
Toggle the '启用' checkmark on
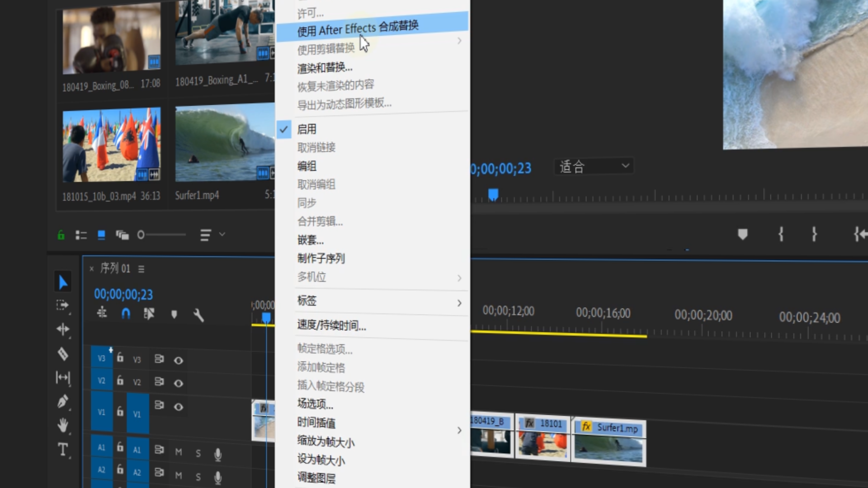[307, 129]
